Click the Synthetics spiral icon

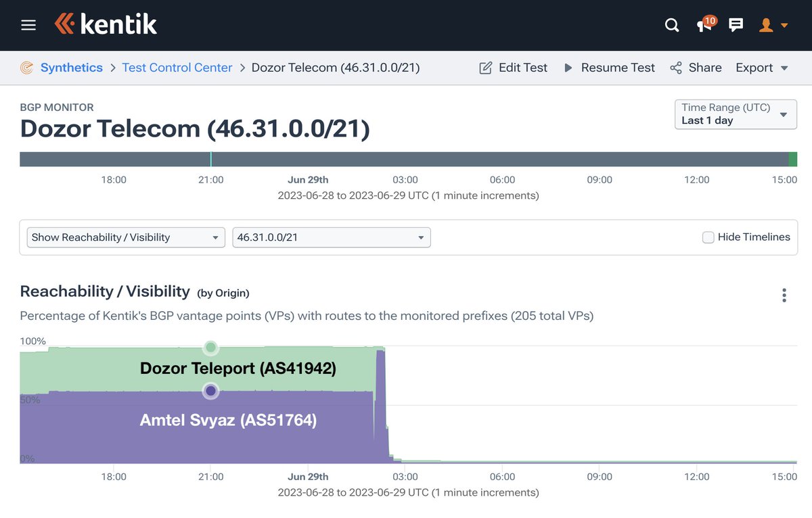[27, 68]
